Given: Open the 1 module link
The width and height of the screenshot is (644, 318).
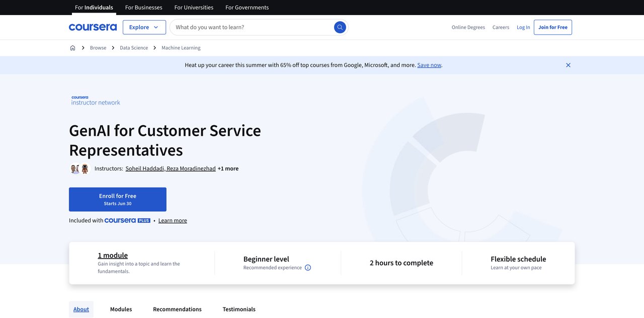Looking at the screenshot, I should [113, 255].
